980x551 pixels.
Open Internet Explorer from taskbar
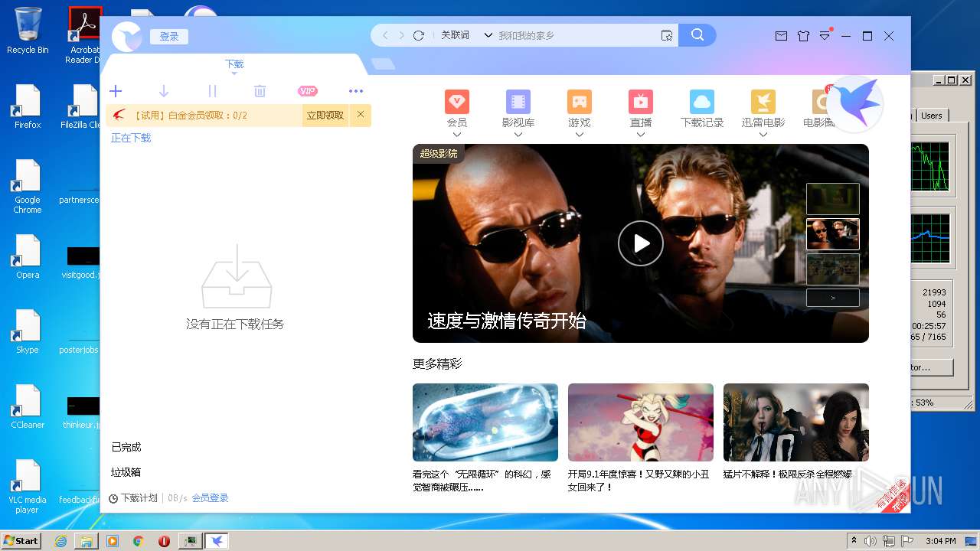tap(60, 541)
